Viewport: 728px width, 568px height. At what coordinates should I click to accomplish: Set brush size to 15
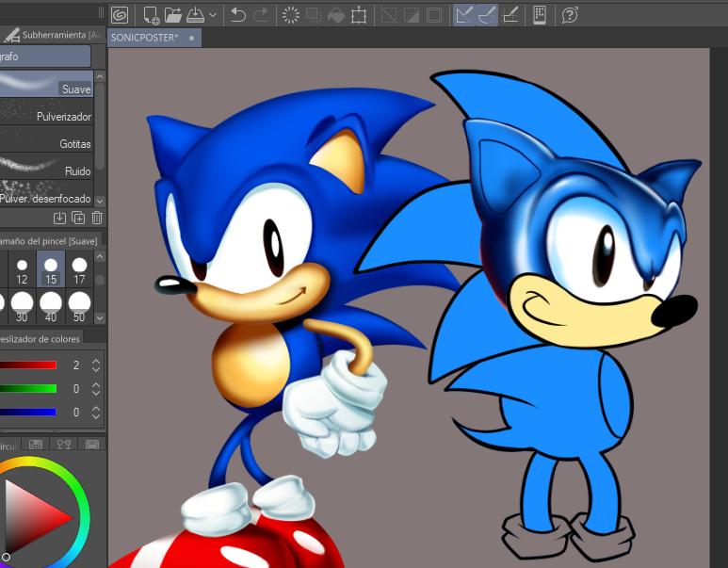pyautogui.click(x=51, y=268)
